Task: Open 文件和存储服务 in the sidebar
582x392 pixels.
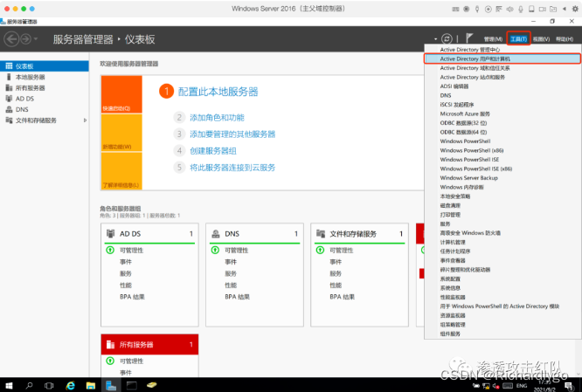Action: pyautogui.click(x=36, y=120)
